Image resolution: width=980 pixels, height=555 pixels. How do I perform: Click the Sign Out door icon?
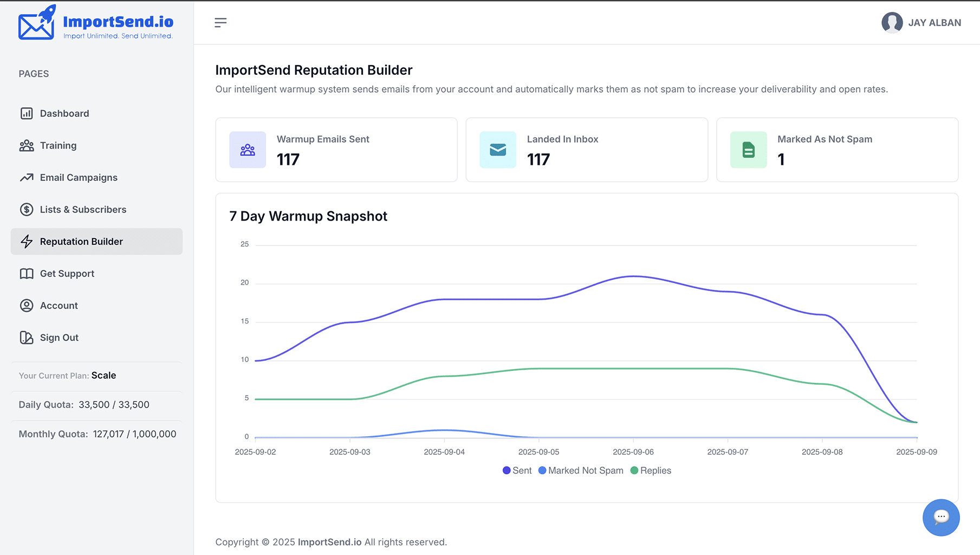coord(27,338)
